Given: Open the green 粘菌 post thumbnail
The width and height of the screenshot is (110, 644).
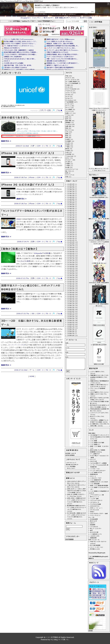Looking at the screenshot, I should tap(8, 257).
